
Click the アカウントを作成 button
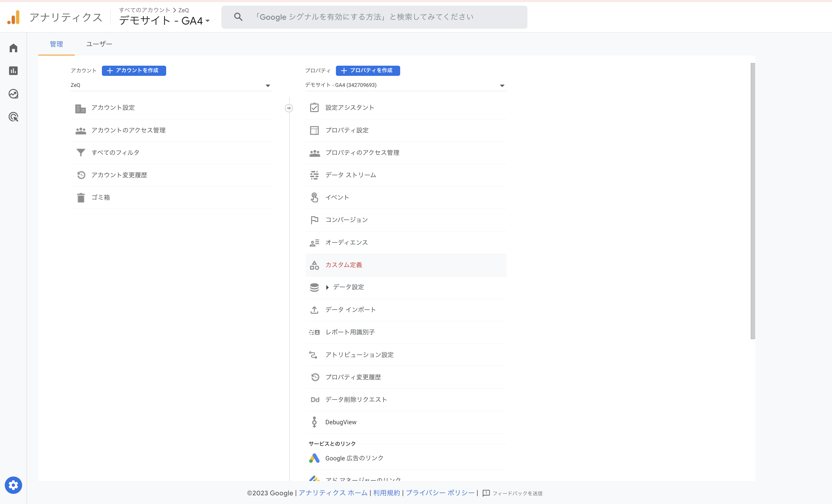click(x=134, y=70)
